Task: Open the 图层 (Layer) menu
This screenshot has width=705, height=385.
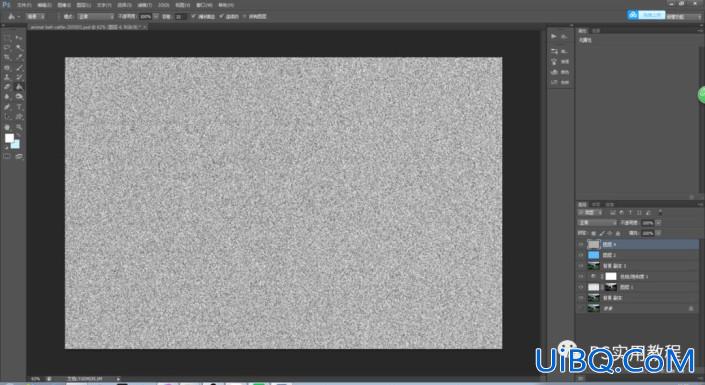Action: [84, 5]
